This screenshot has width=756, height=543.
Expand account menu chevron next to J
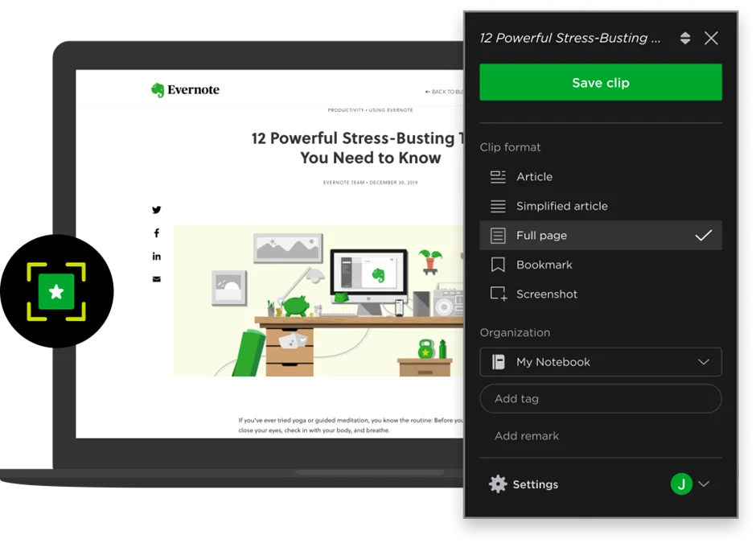pyautogui.click(x=704, y=483)
